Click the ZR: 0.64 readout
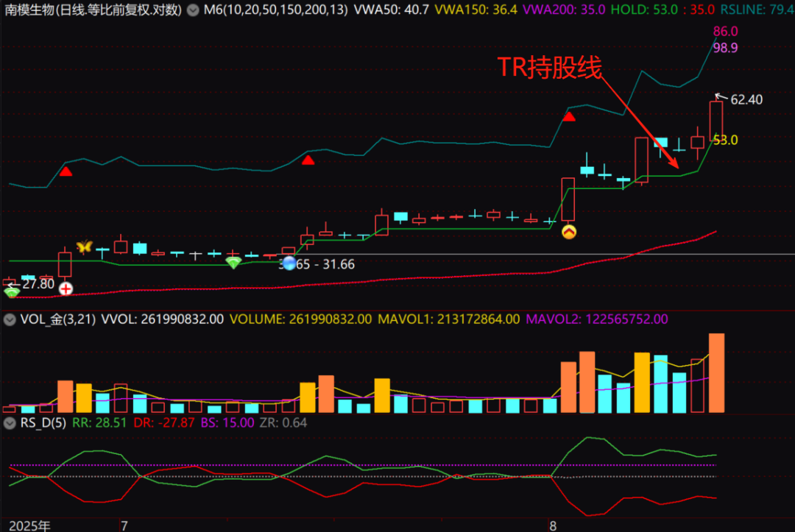 click(x=283, y=423)
